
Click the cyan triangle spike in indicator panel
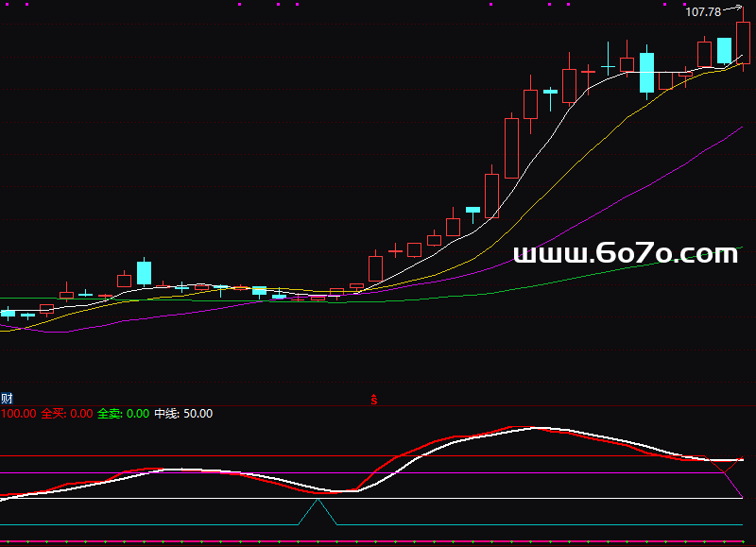318,512
